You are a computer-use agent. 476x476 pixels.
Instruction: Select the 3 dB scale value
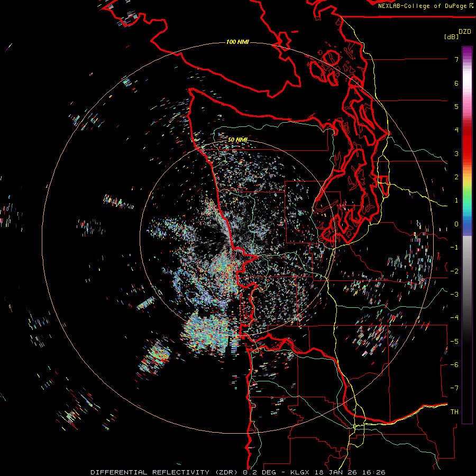click(x=456, y=153)
